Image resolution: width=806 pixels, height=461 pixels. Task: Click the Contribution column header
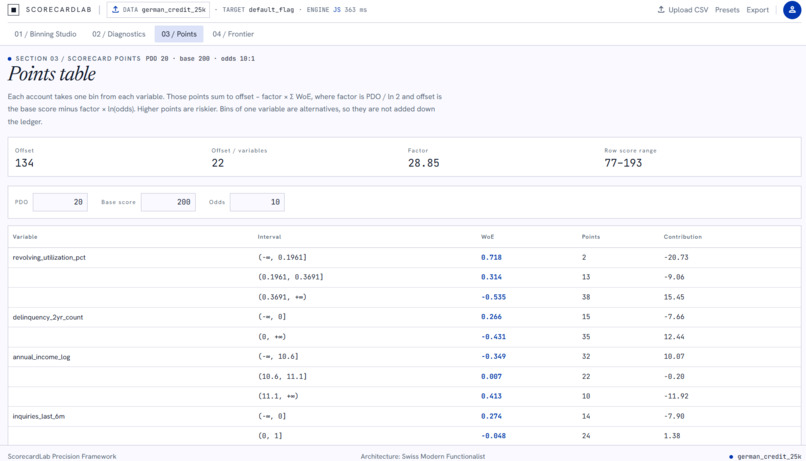click(683, 237)
